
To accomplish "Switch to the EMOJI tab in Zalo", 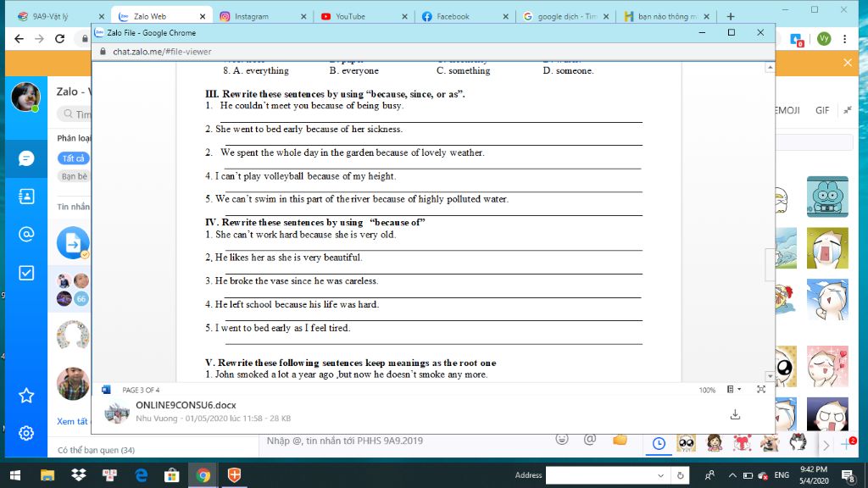I will 787,110.
